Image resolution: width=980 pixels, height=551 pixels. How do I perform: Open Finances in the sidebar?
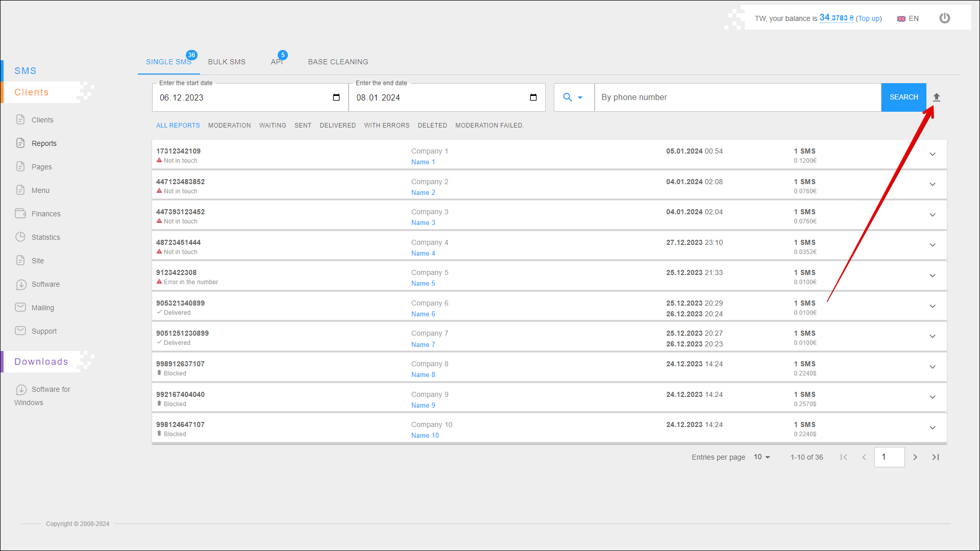(45, 214)
